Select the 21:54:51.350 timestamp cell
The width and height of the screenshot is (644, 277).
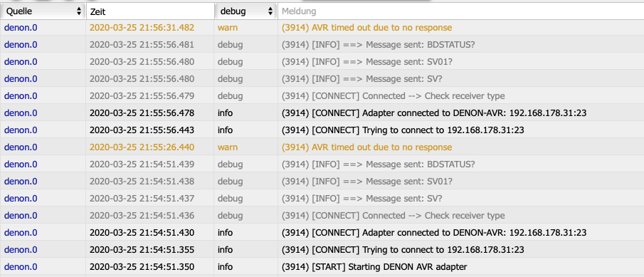click(142, 267)
